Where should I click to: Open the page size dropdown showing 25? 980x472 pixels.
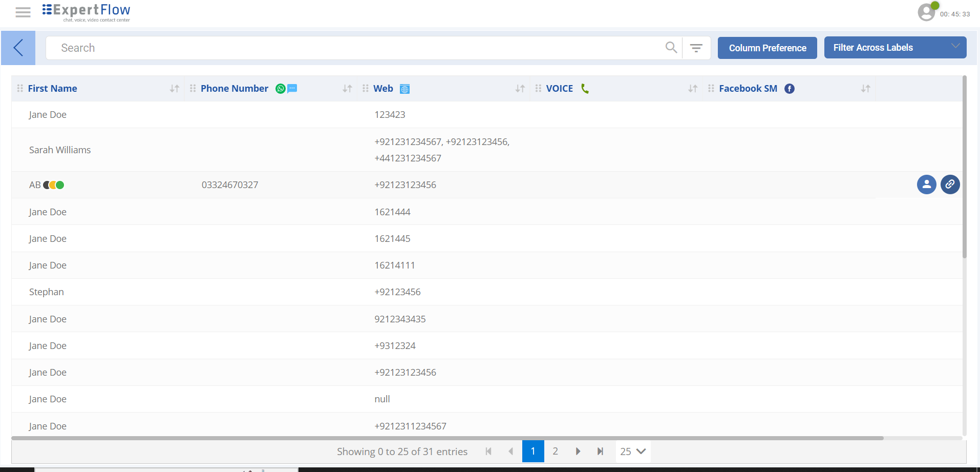click(x=632, y=451)
